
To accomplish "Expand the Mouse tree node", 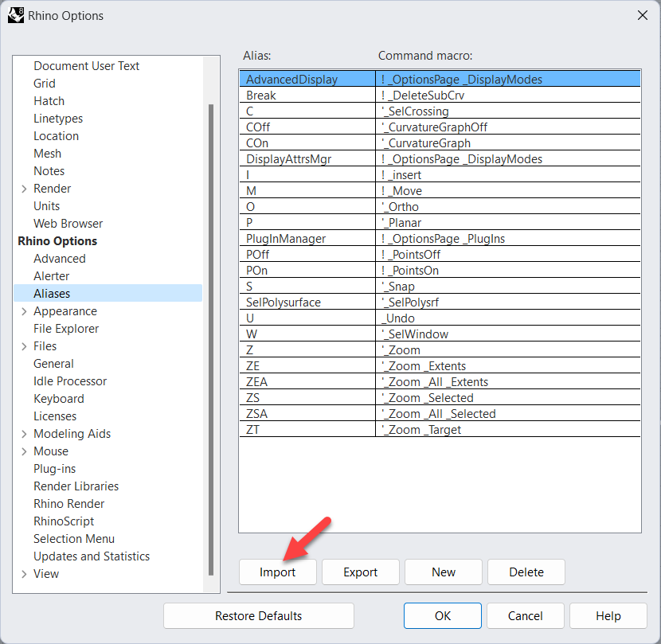I will pyautogui.click(x=24, y=451).
